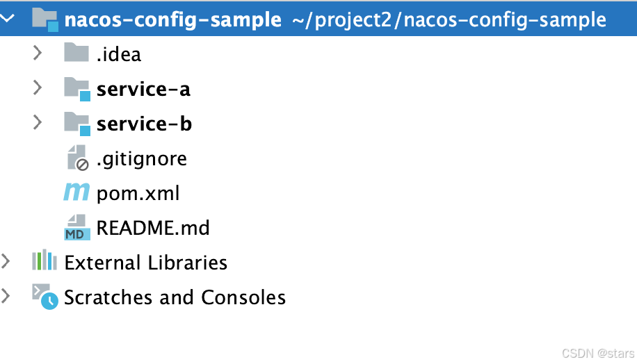
Task: Select the pom.xml file label
Action: tap(138, 193)
